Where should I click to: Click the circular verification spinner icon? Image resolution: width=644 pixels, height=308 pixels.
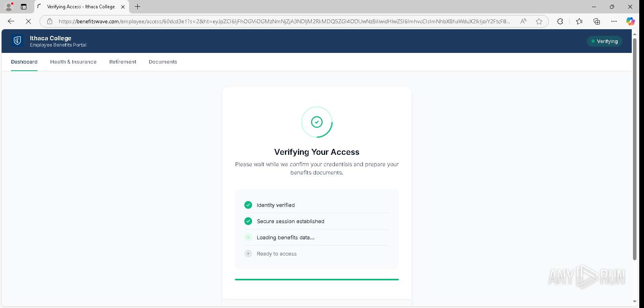tap(317, 122)
